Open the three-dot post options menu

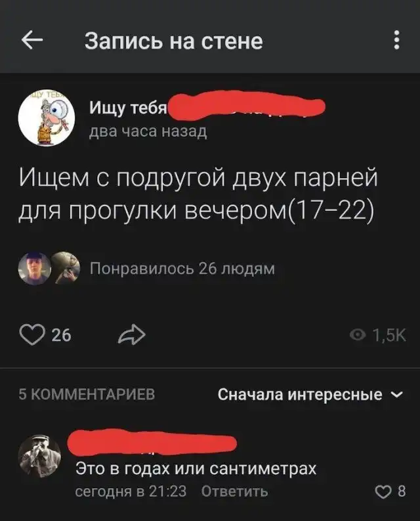tap(396, 40)
